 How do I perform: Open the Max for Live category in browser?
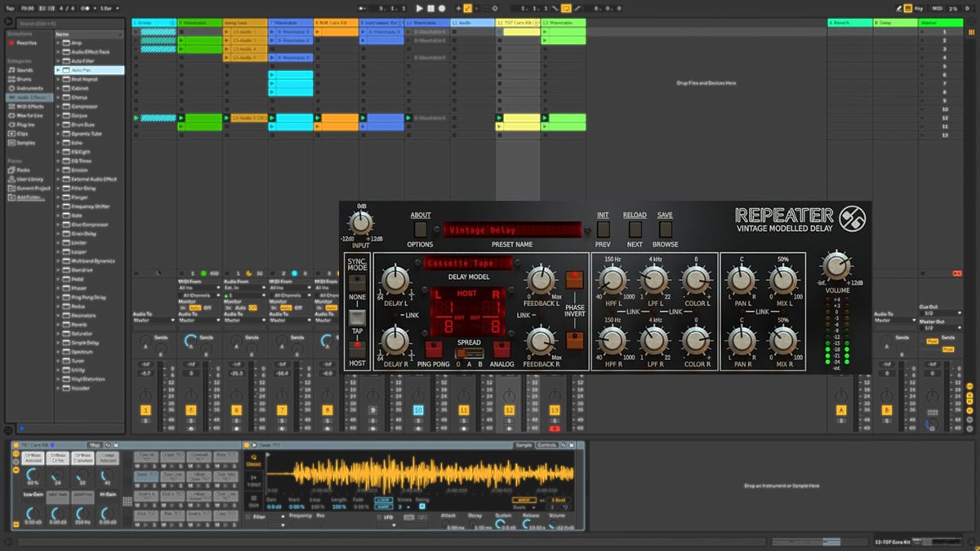[29, 114]
